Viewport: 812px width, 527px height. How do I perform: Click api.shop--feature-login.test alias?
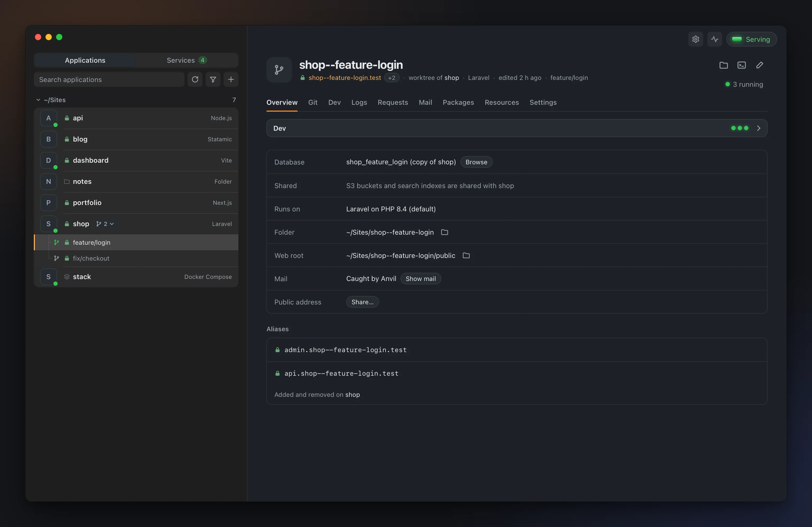(x=341, y=373)
